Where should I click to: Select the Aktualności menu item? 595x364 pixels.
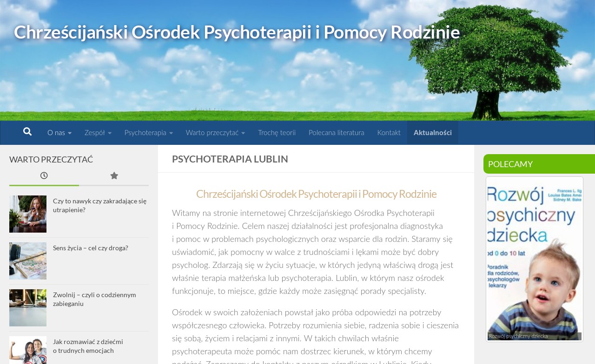click(432, 133)
